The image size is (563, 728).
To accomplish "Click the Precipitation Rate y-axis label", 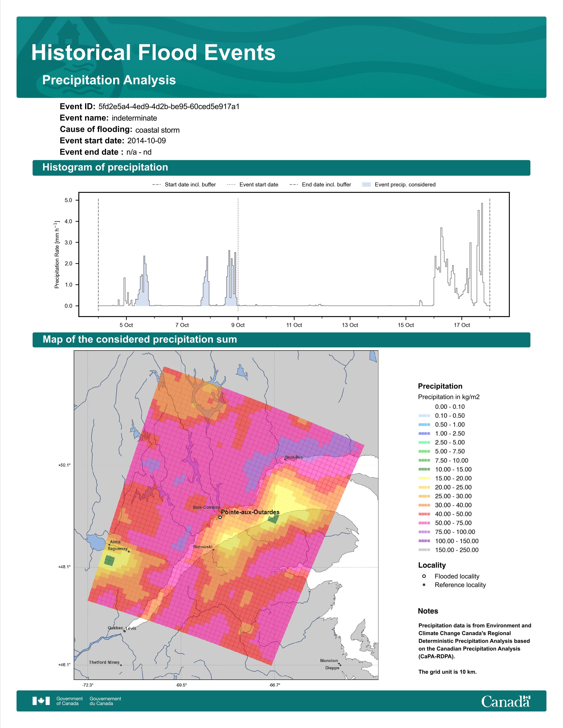I will (x=57, y=254).
